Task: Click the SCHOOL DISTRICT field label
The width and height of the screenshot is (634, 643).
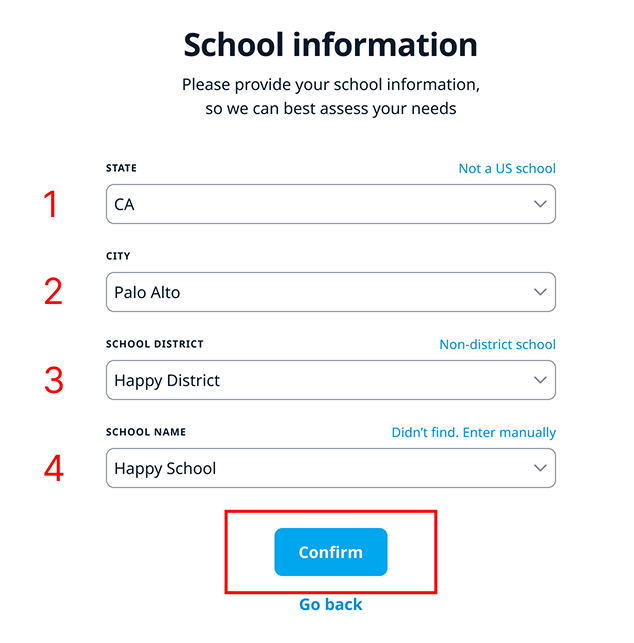Action: click(155, 344)
